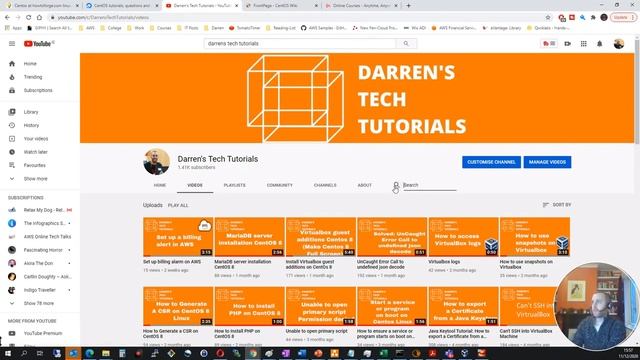Open 'How to use snapshots on Virtualbox' thumbnail
640x360 pixels.
(535, 237)
